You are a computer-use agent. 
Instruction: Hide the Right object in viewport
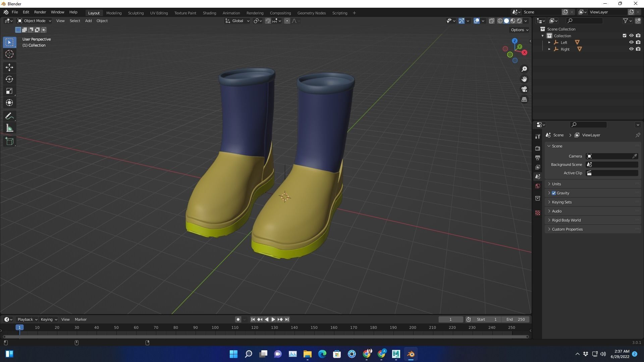(631, 49)
